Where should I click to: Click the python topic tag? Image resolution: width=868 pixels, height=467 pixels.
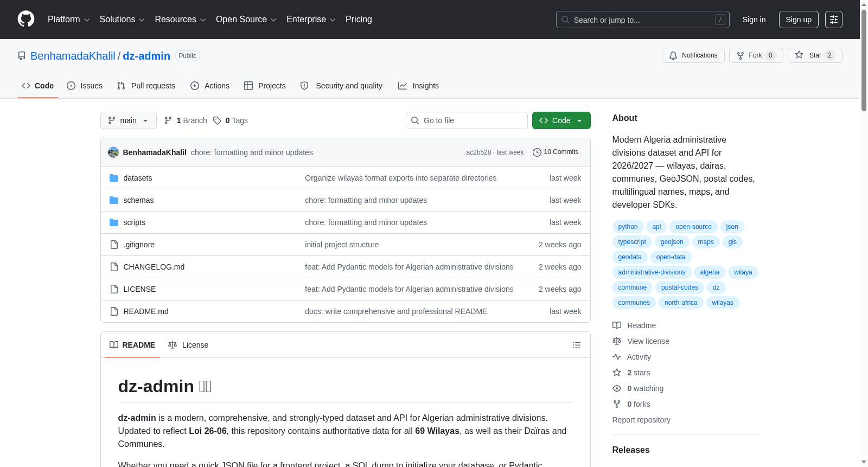coord(628,227)
